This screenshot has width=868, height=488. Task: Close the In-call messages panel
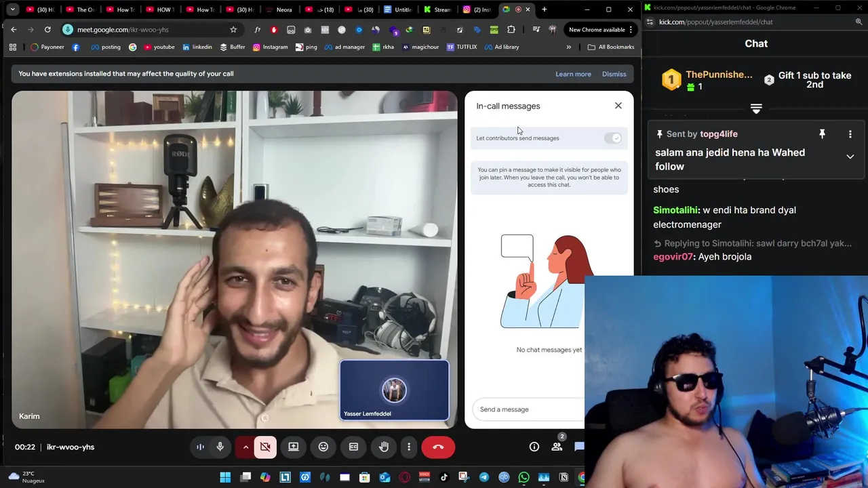pos(618,106)
